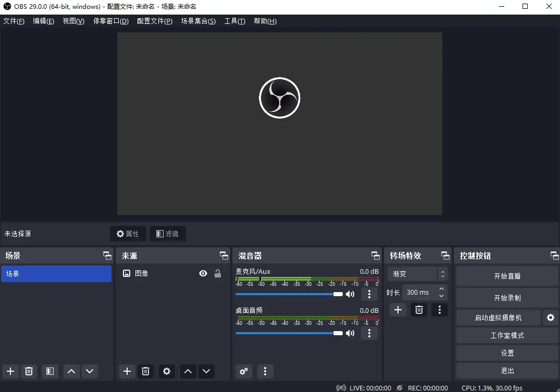Pop out the 场景 dock panel
Viewport: 560px width, 392px height.
(107, 256)
